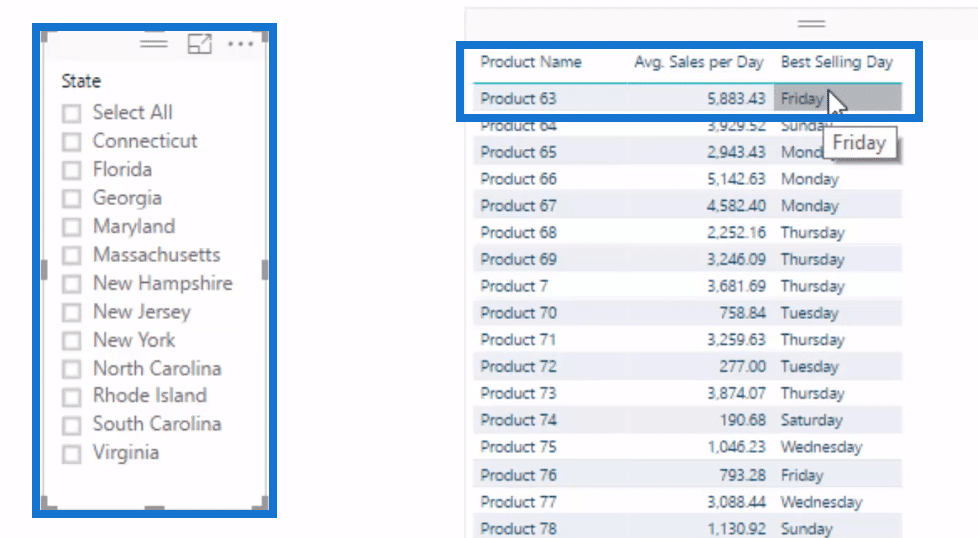Screen dimensions: 978x538
Task: Tick South Carolina checkbox
Action: point(72,426)
